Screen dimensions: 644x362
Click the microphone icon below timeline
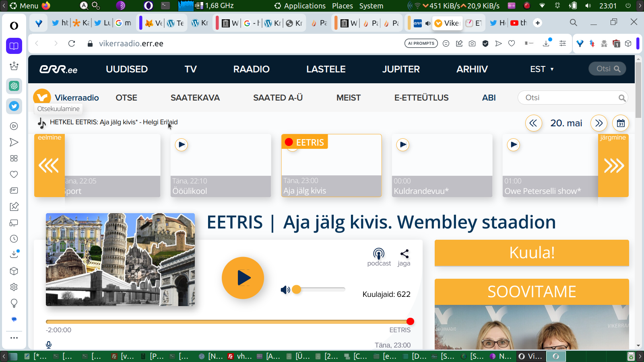(x=49, y=345)
